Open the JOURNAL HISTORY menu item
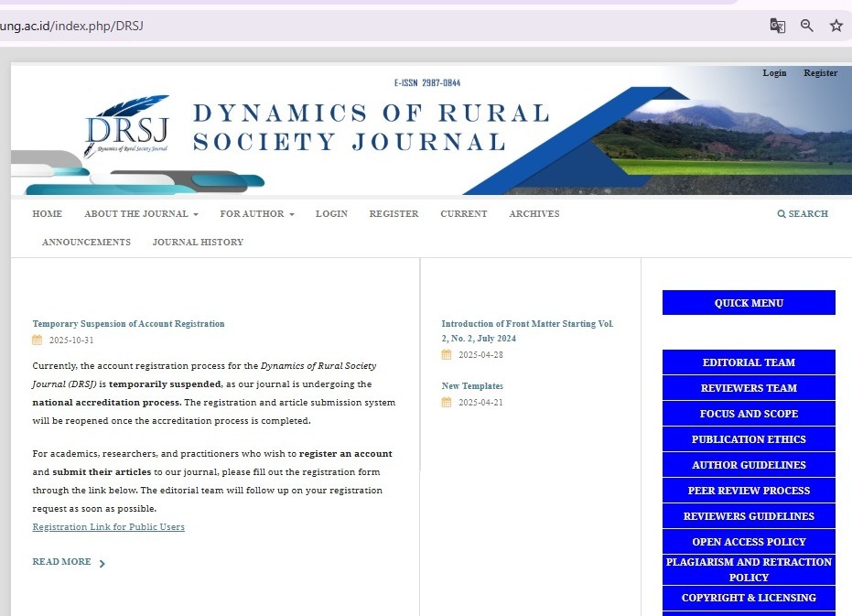Screen dimensions: 852x616 tap(198, 242)
